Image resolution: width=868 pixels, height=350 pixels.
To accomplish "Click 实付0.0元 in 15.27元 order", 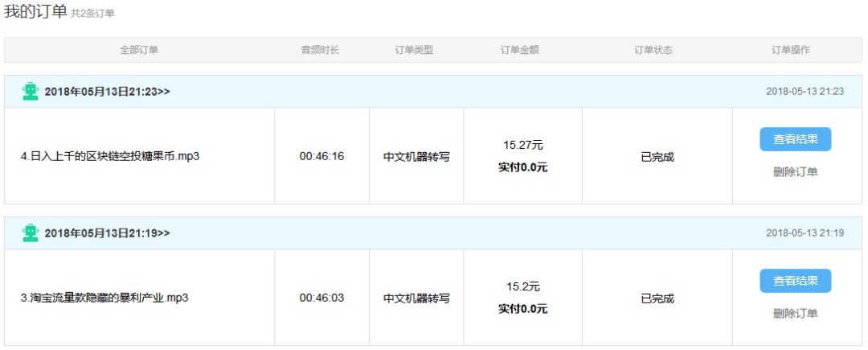I will 523,168.
